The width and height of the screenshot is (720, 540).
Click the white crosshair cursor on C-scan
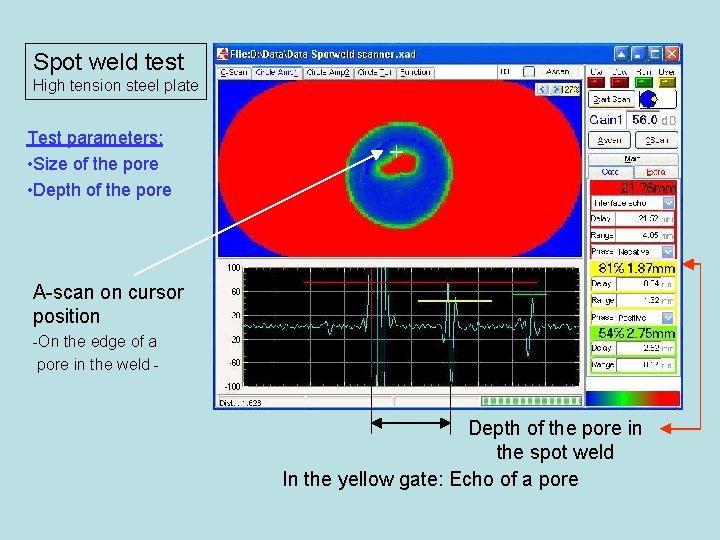tap(396, 152)
